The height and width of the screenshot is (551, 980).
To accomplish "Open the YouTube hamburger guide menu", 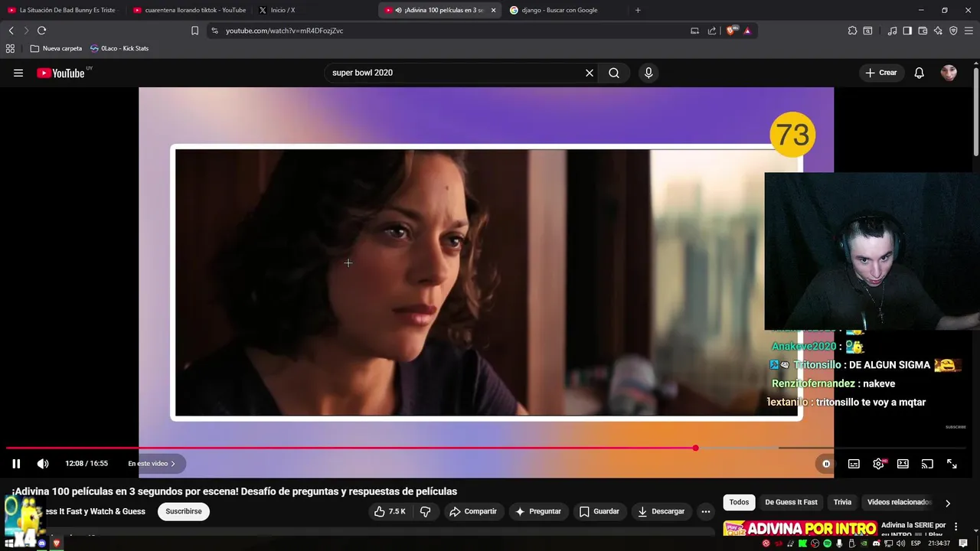I will coord(18,73).
